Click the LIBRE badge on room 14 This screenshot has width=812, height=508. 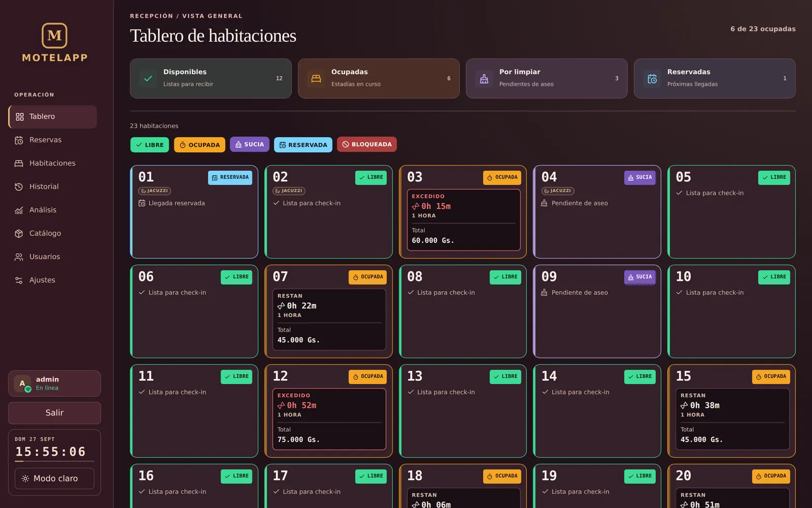[639, 377]
